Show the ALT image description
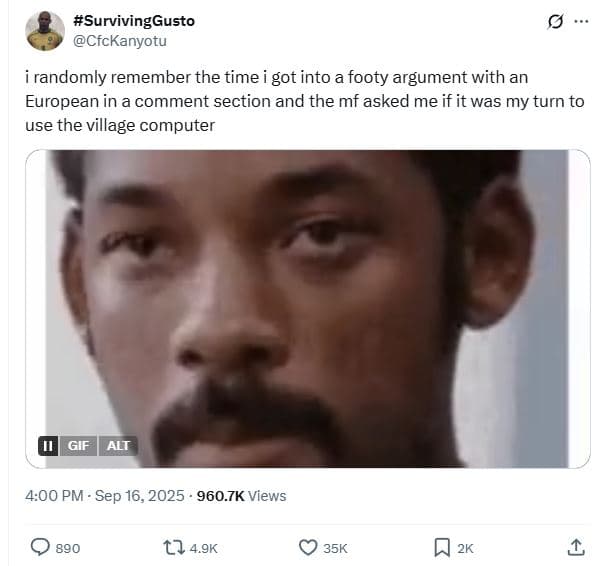The image size is (605, 566). click(x=118, y=446)
